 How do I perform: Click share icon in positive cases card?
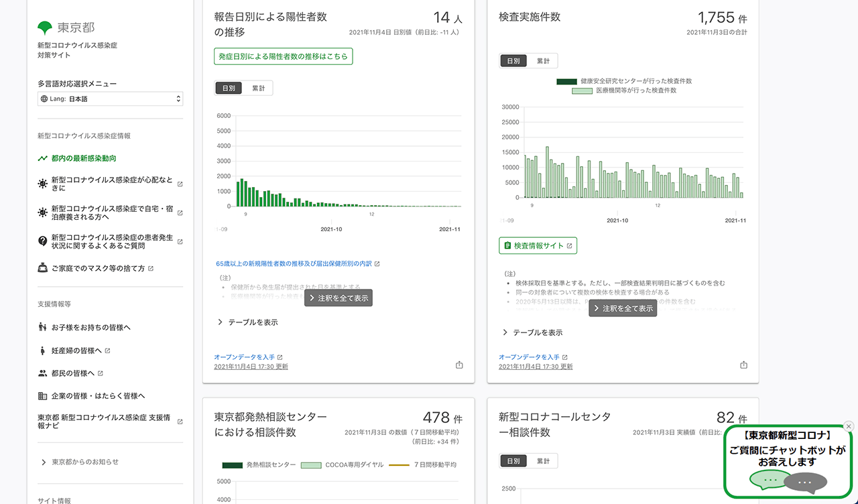459,365
